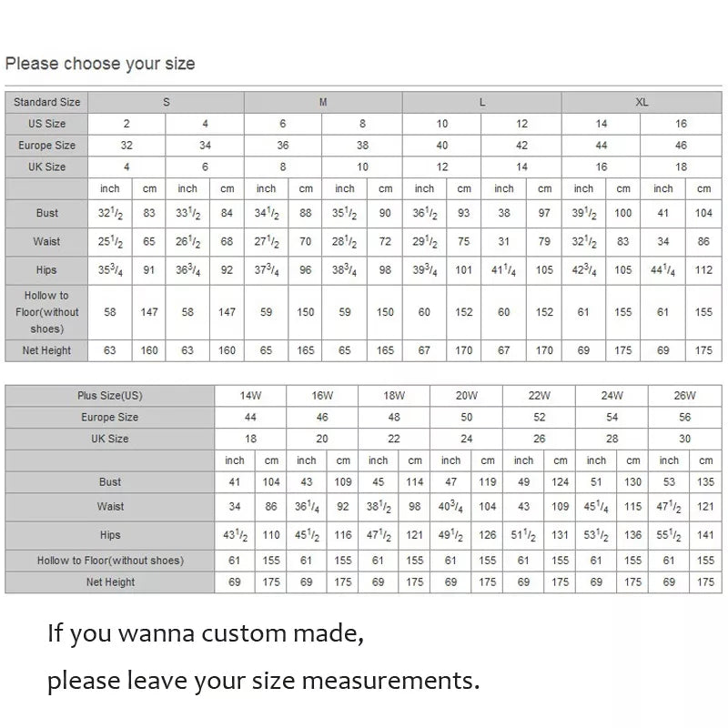Choose the 14W plus size column

(251, 396)
